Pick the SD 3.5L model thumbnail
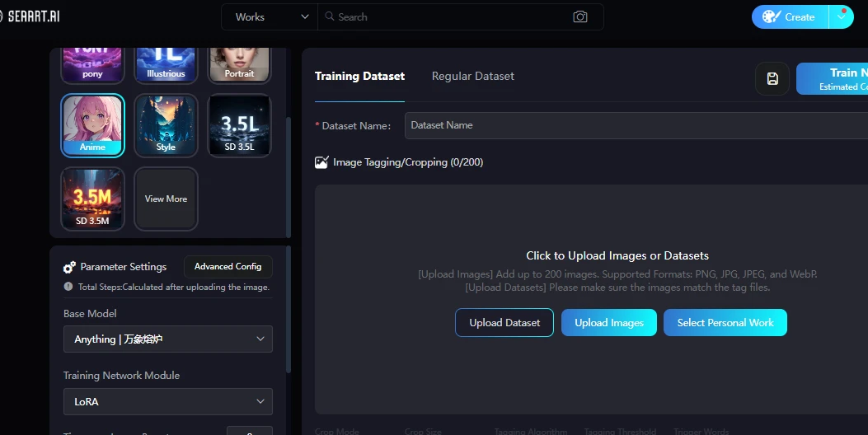The image size is (868, 435). (x=239, y=124)
